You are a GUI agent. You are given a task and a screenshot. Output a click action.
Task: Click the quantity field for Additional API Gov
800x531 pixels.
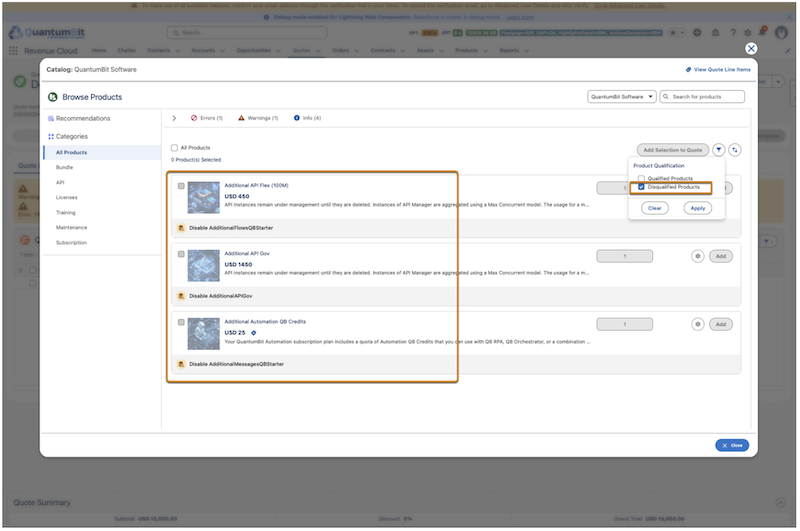[x=624, y=256]
